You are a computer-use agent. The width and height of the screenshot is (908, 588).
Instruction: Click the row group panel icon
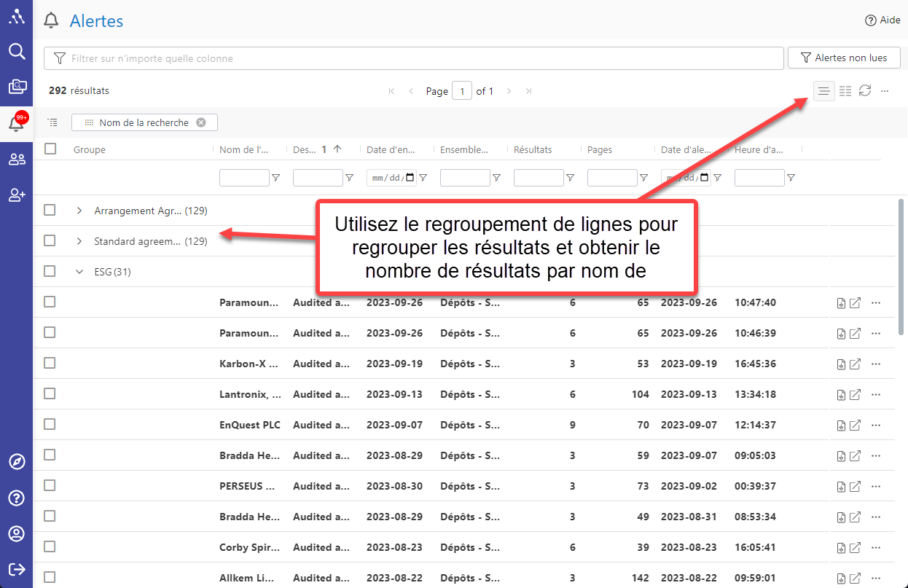tap(52, 122)
